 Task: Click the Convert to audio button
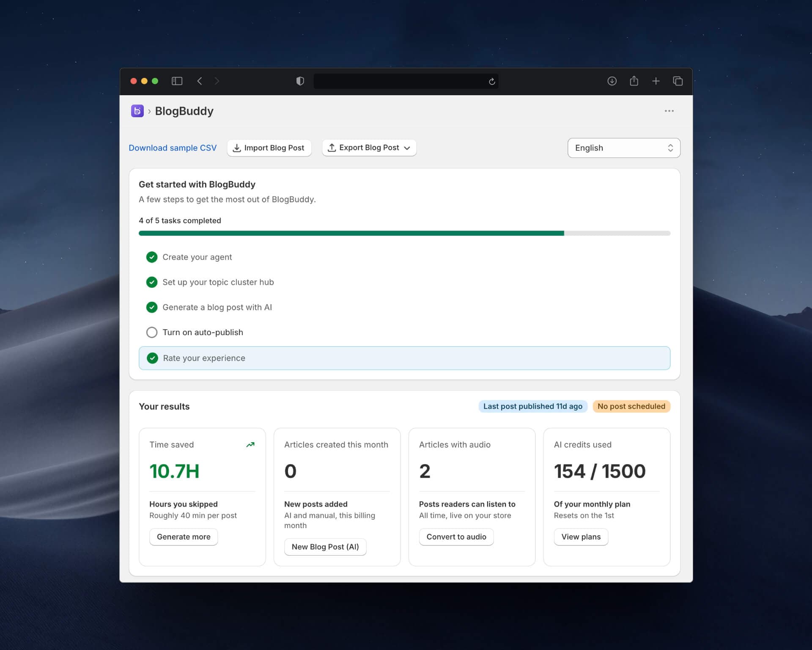[x=456, y=537]
